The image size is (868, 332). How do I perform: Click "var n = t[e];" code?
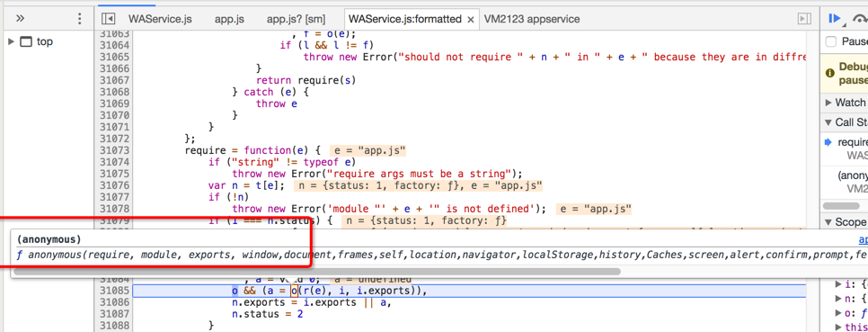point(247,185)
